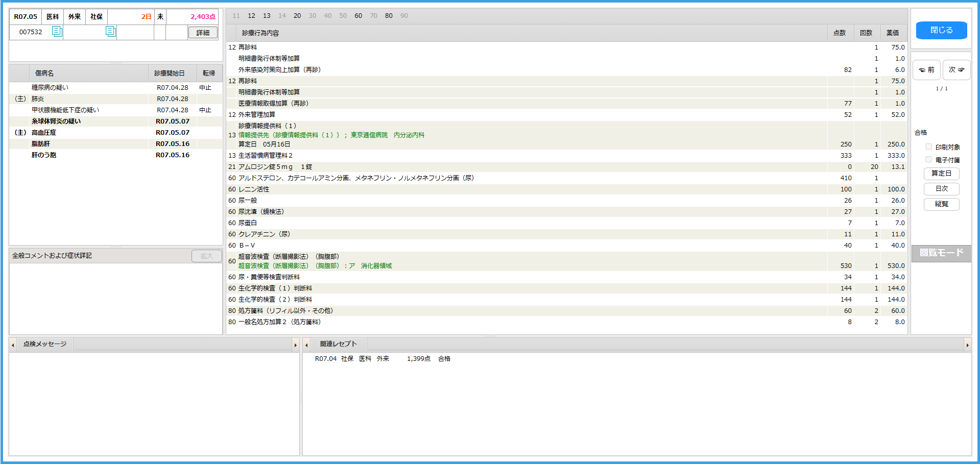Screen dimensions: 980x464
Task: Click 閲覧モード banner
Action: point(941,253)
